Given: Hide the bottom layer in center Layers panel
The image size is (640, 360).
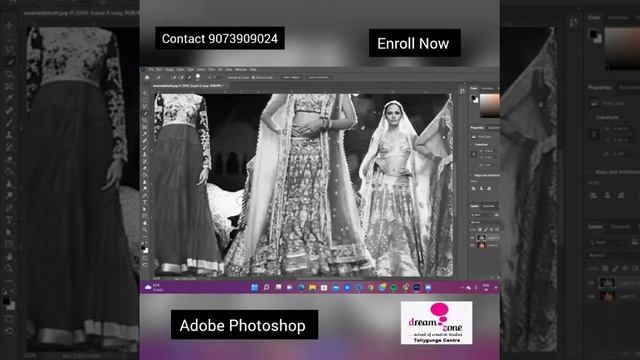Looking at the screenshot, I should [472, 245].
